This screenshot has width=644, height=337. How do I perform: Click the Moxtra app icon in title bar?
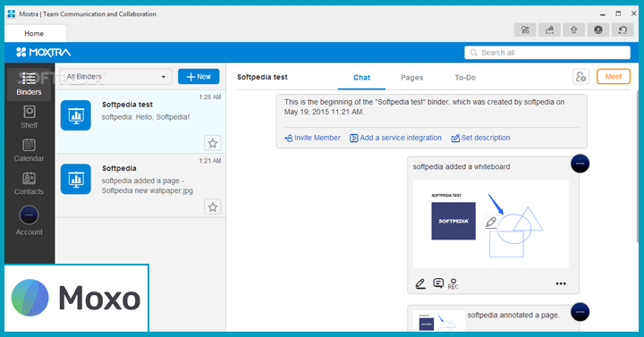point(12,13)
